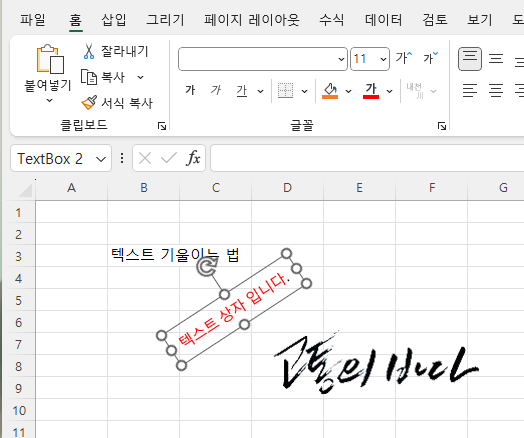Screen dimensions: 524x438
Task: Apply orange fill color bucket
Action: pos(330,91)
